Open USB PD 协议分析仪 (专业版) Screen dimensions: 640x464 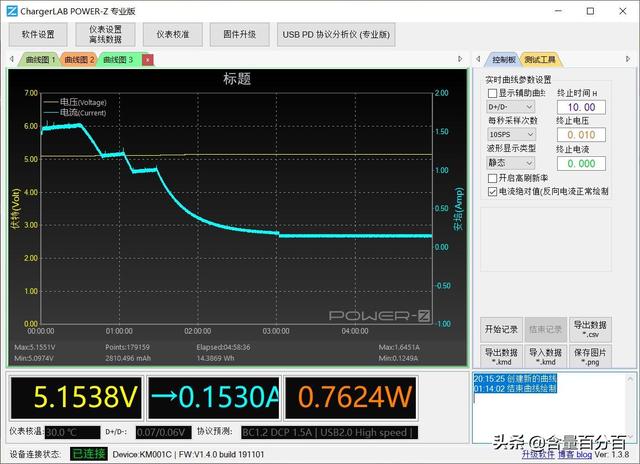pos(336,35)
